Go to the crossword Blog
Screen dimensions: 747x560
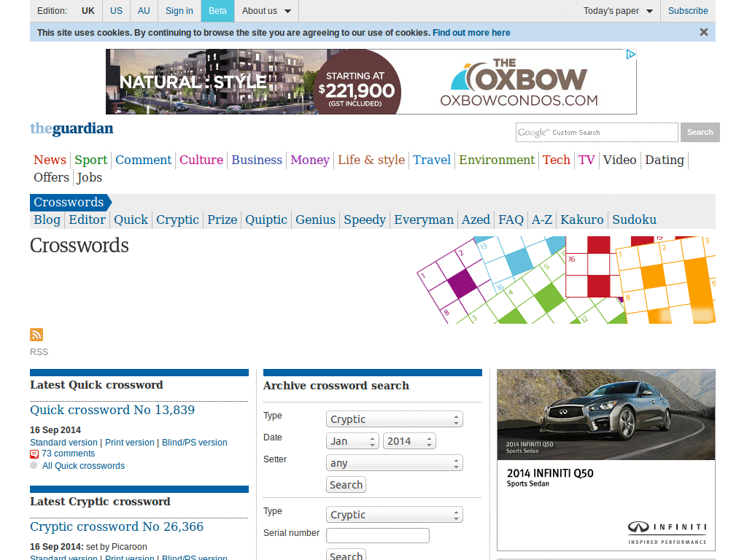(47, 220)
